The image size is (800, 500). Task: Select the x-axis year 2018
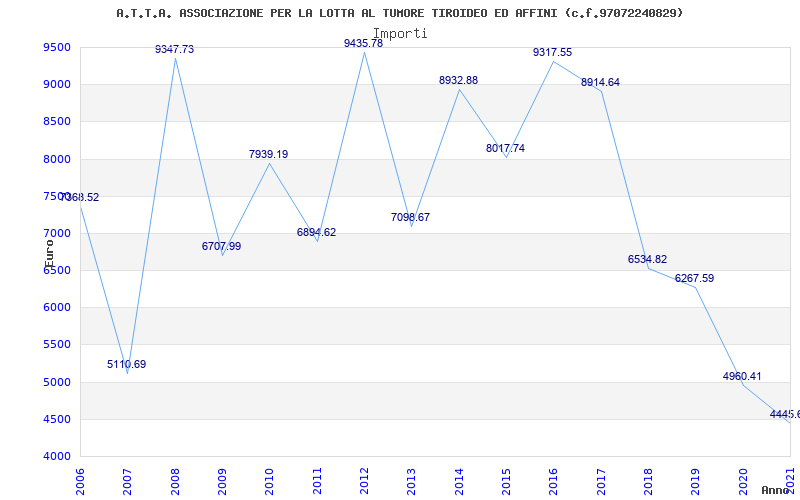coord(648,481)
